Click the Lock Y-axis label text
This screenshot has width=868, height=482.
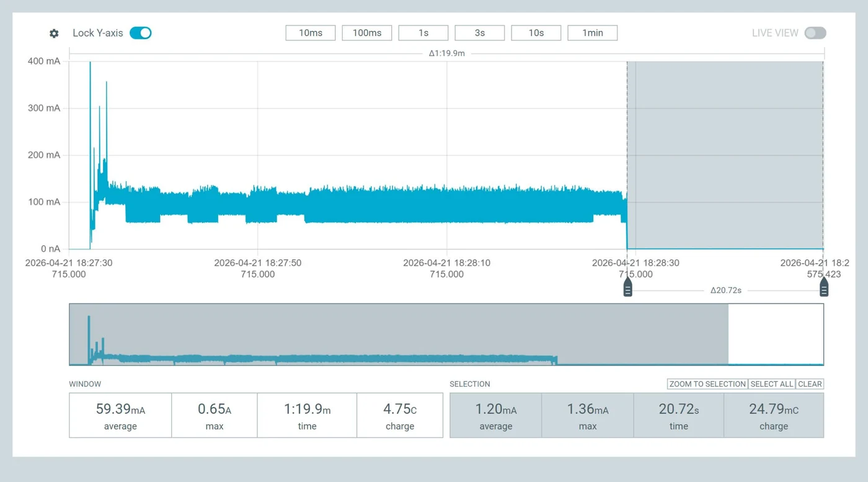pos(98,33)
